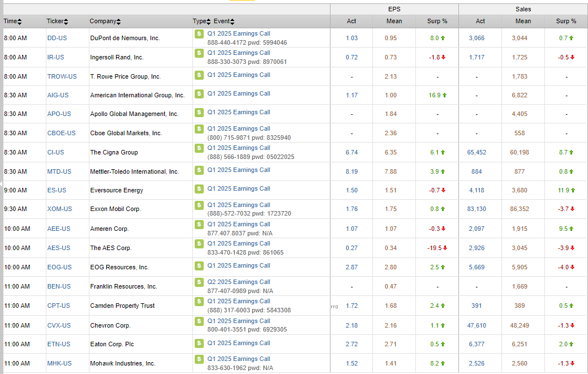Open Eaton Corp's Q1 2025 Earnings Call link
The image size is (588, 374).
pyautogui.click(x=239, y=343)
